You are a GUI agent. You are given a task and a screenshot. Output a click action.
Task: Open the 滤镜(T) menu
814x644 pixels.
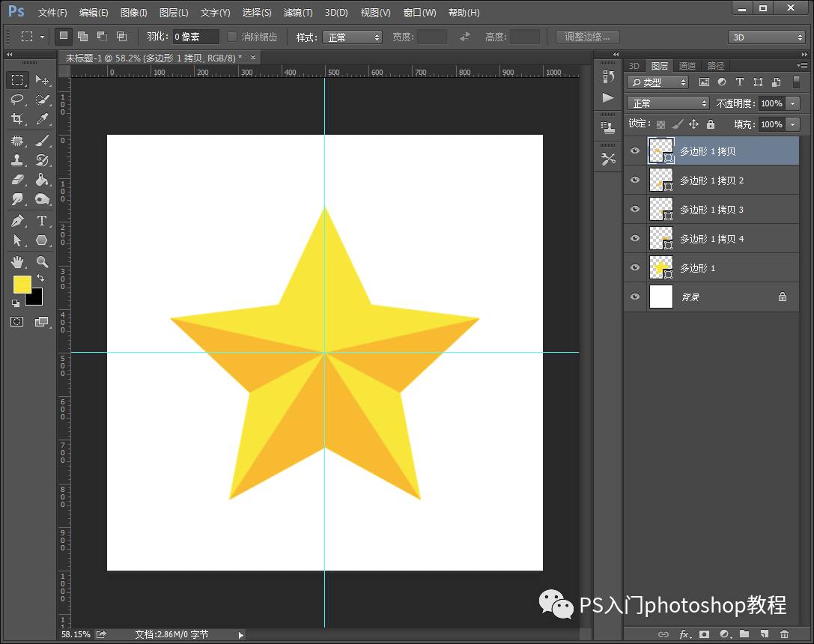click(298, 13)
